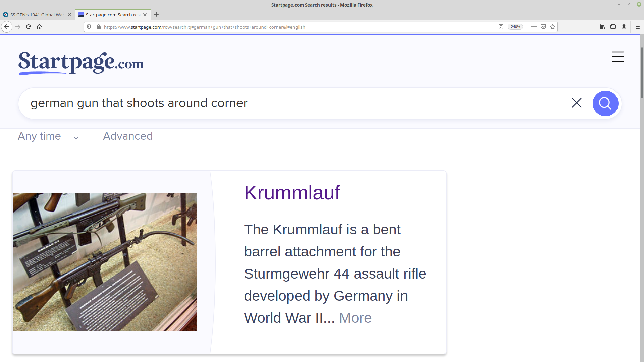Open tracking protection shield icon
Image resolution: width=644 pixels, height=362 pixels.
(89, 27)
